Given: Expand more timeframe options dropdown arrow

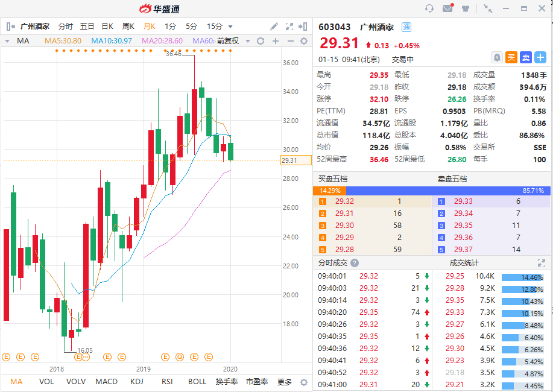Looking at the screenshot, I should tap(230, 27).
